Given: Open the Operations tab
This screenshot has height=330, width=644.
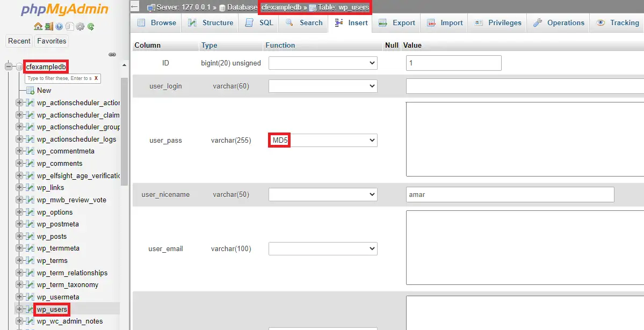Looking at the screenshot, I should tap(558, 23).
